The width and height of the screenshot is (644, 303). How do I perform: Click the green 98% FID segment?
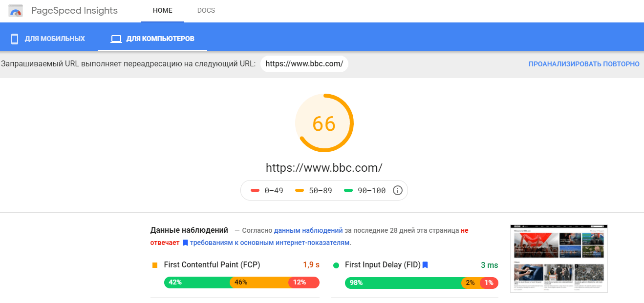pos(403,283)
